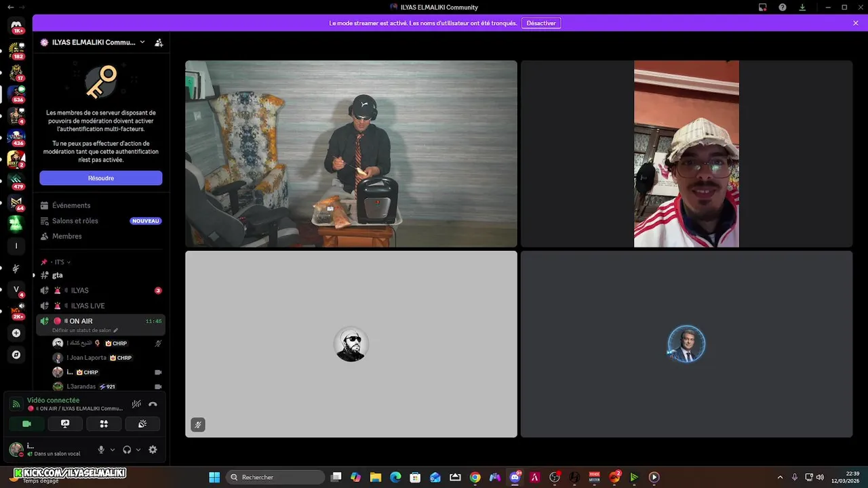Image resolution: width=868 pixels, height=488 pixels.
Task: Select the gta text channel
Action: pos(100,275)
